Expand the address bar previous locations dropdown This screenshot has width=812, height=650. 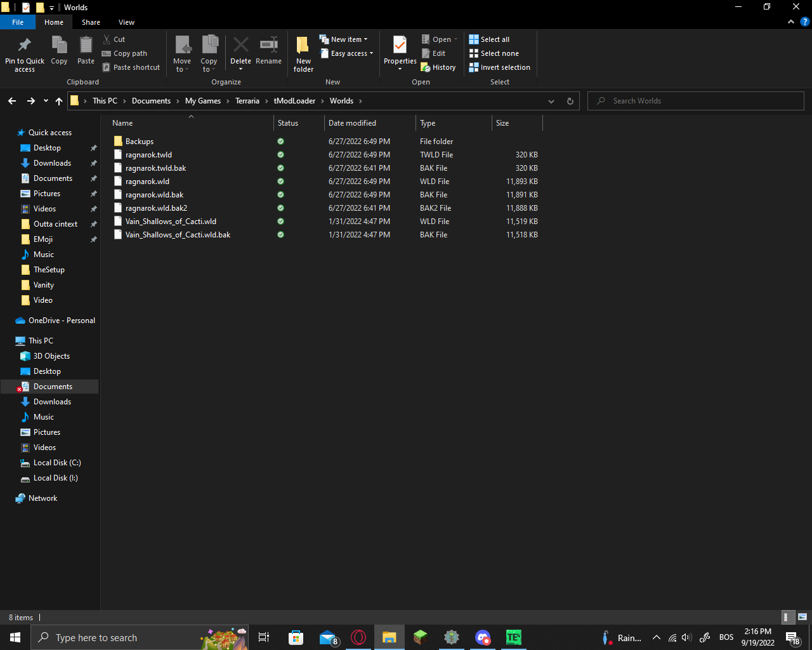coord(551,101)
